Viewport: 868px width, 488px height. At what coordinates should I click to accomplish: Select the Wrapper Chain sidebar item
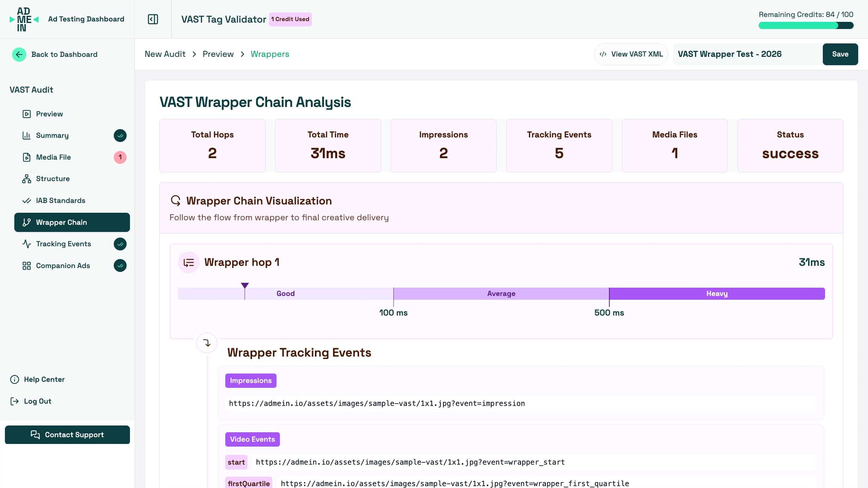[72, 222]
